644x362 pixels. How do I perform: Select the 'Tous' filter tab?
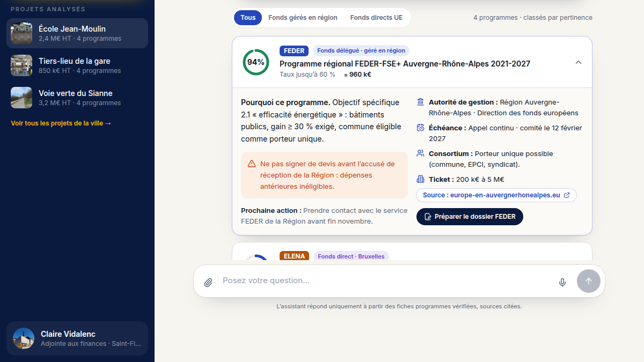coord(248,18)
